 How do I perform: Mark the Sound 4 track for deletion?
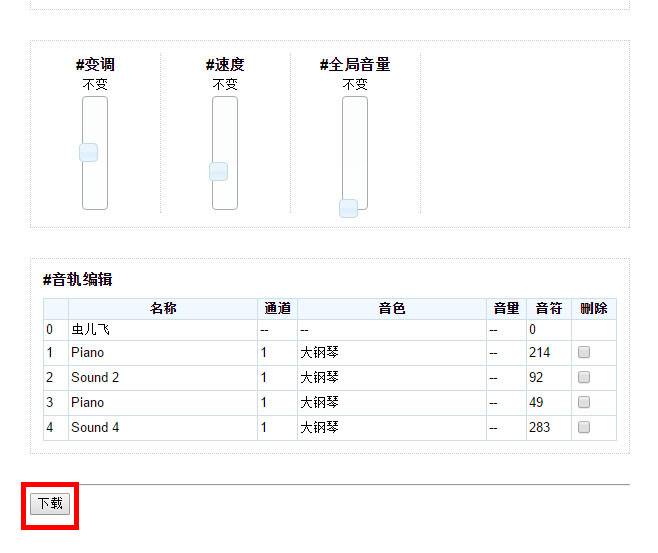pos(584,427)
